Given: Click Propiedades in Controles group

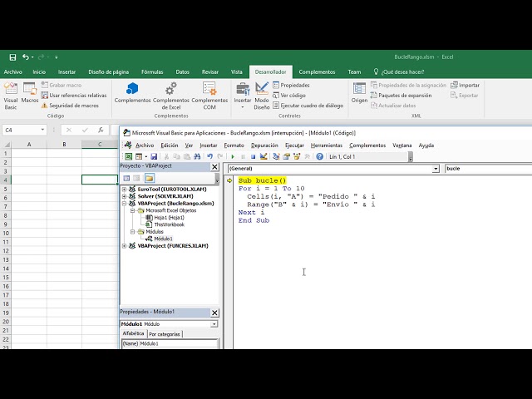Looking at the screenshot, I should click(x=291, y=85).
